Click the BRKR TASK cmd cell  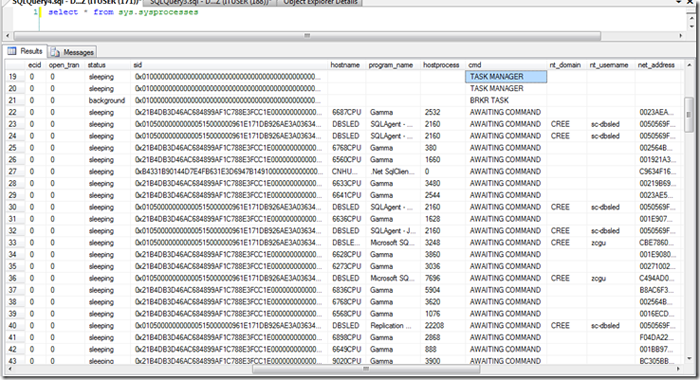point(506,100)
